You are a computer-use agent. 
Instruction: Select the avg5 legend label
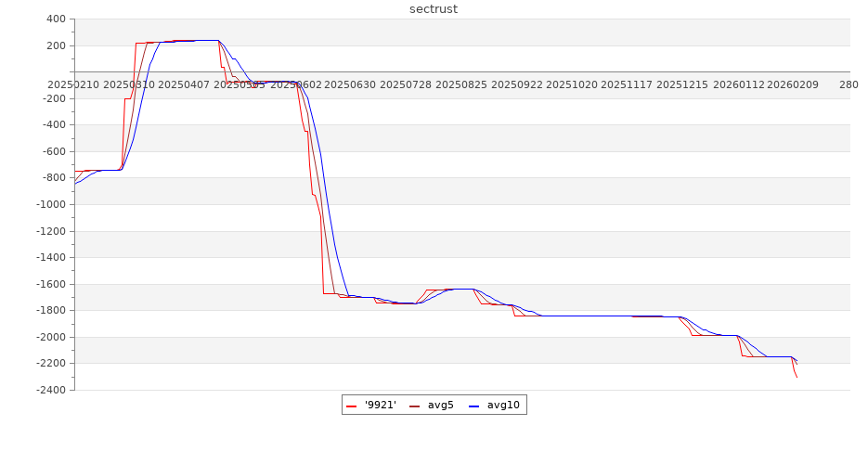click(x=441, y=405)
